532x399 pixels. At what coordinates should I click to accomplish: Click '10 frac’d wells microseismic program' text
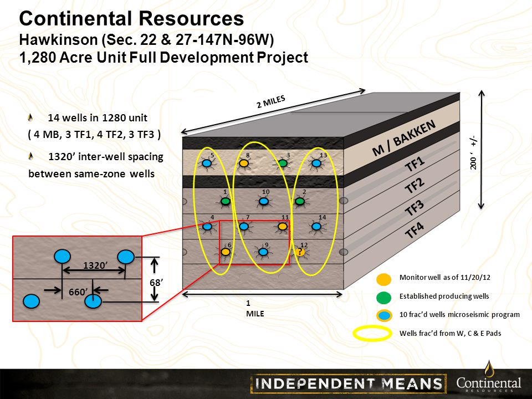click(459, 315)
